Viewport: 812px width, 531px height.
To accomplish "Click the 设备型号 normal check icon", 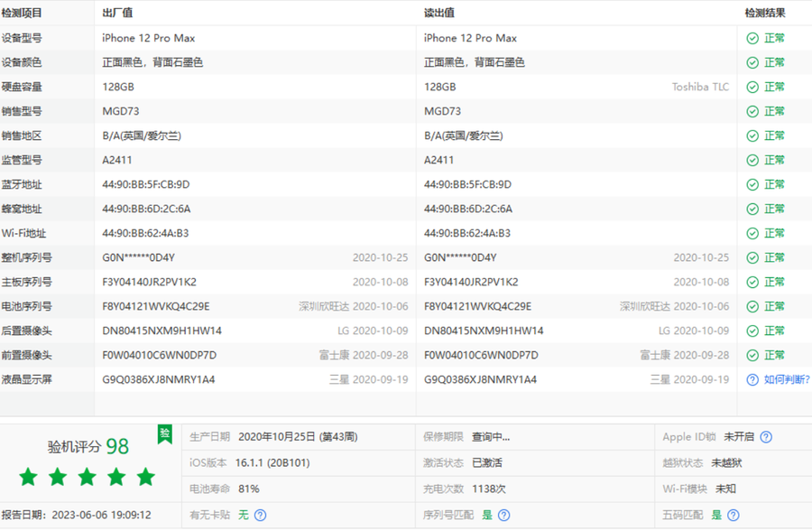I will (x=752, y=38).
